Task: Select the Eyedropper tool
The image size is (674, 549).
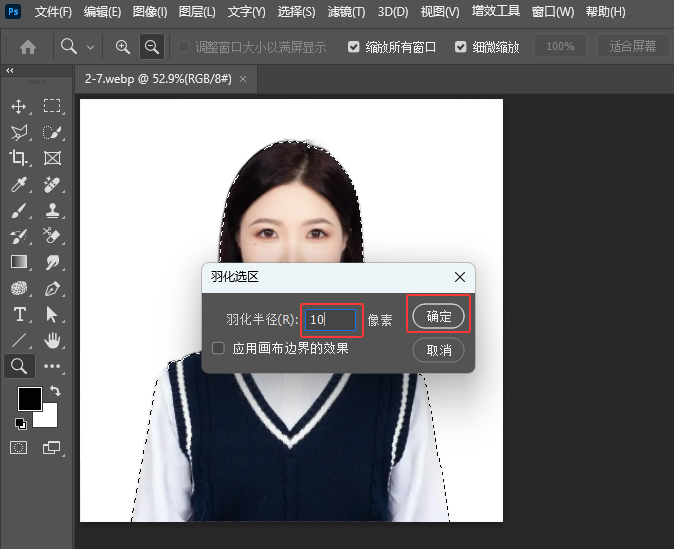Action: 18,184
